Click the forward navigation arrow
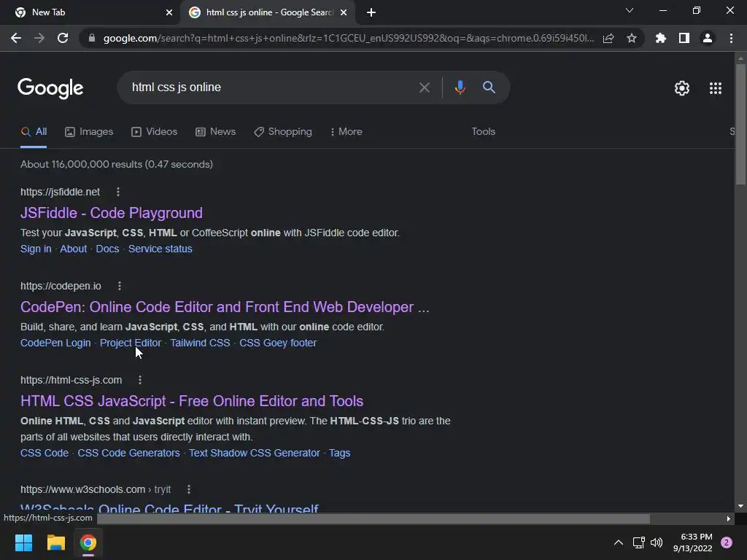This screenshot has height=560, width=747. [39, 38]
